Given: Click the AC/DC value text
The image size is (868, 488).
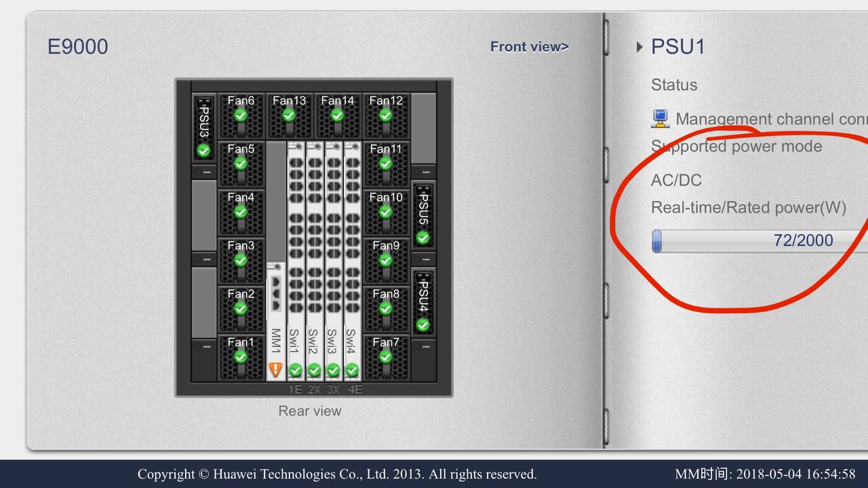Looking at the screenshot, I should tap(676, 180).
